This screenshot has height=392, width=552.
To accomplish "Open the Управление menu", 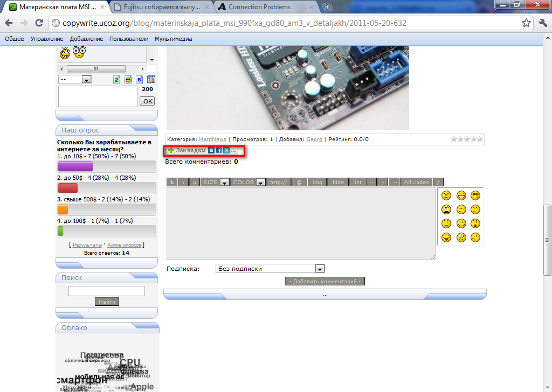I will (47, 39).
